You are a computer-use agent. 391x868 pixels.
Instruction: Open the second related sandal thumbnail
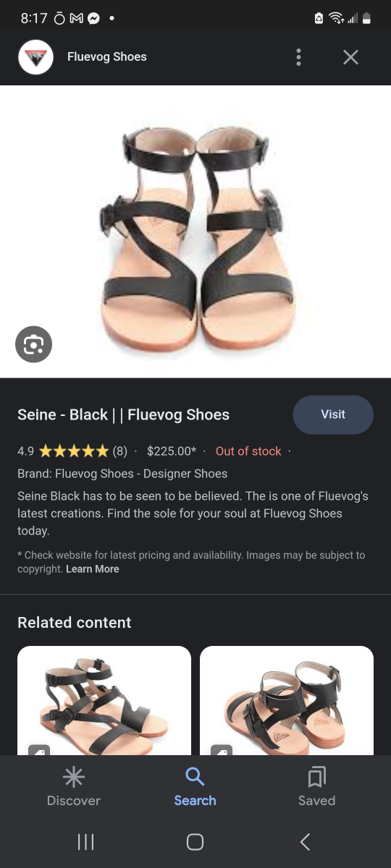(x=287, y=700)
